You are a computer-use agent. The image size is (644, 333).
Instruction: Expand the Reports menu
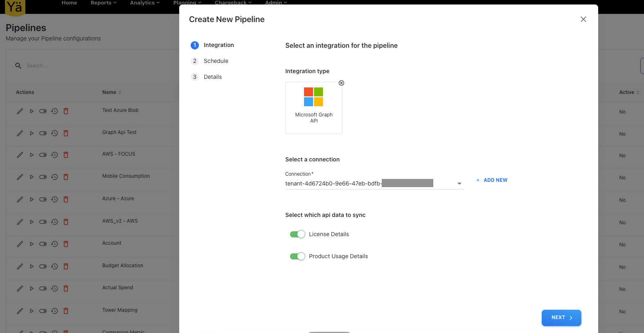(x=104, y=3)
